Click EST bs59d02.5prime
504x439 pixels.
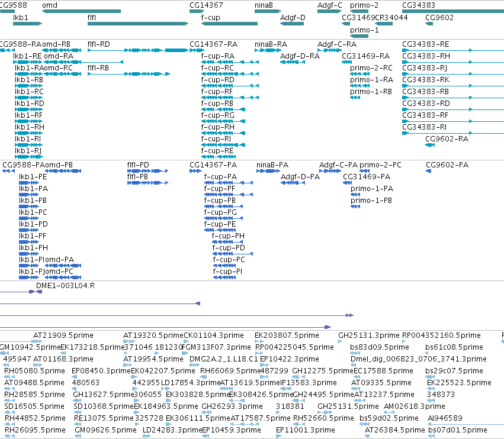(389, 418)
